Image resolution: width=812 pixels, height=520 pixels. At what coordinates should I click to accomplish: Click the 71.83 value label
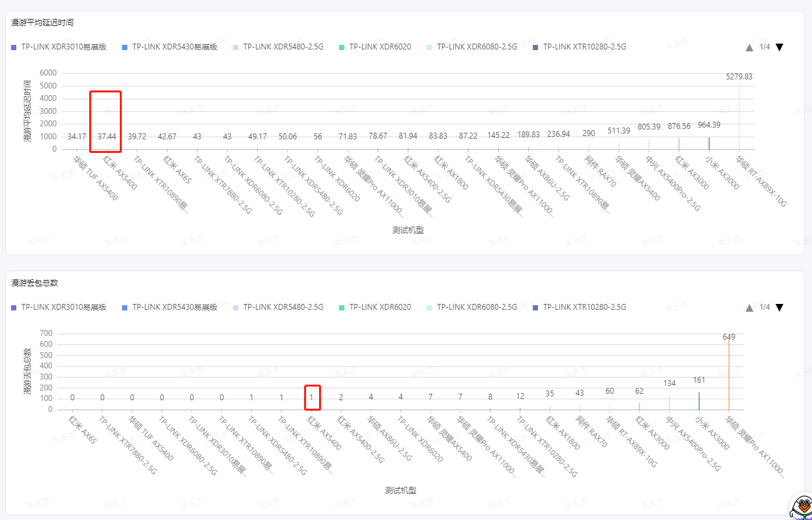348,136
